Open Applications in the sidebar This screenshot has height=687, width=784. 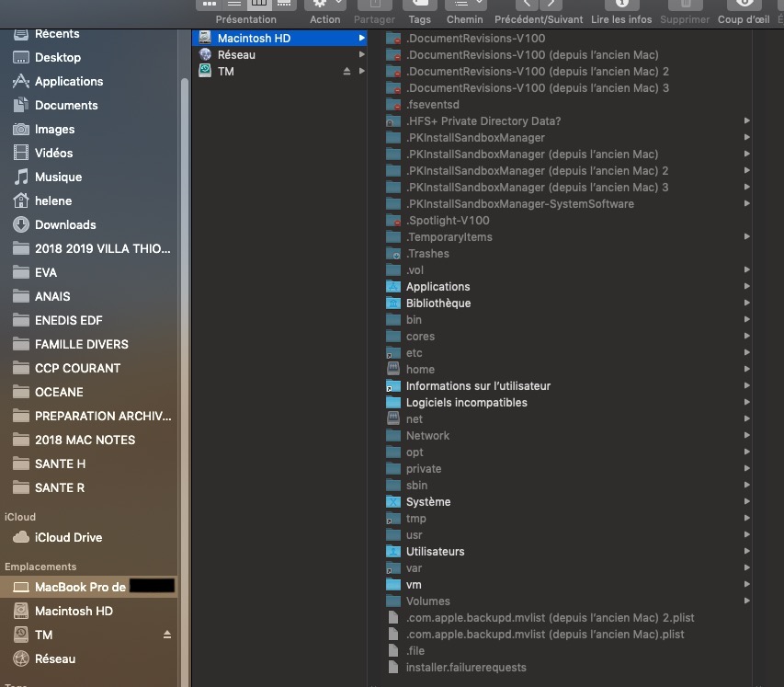[88, 81]
